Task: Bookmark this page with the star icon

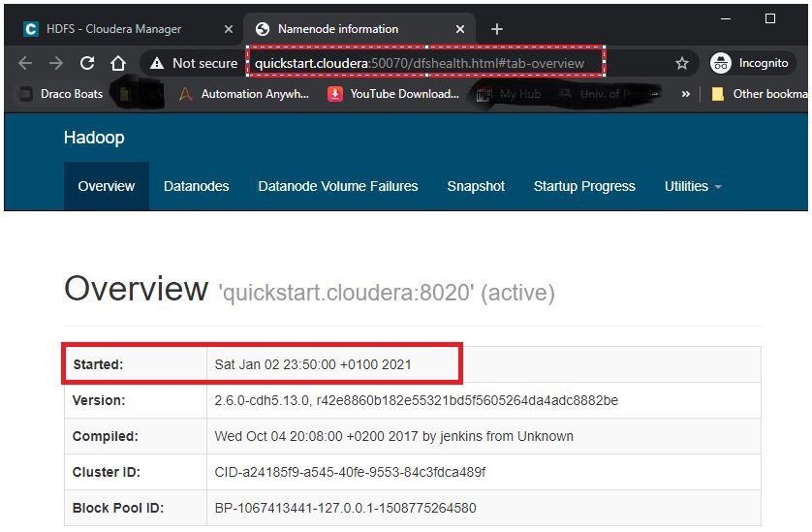Action: [x=682, y=63]
